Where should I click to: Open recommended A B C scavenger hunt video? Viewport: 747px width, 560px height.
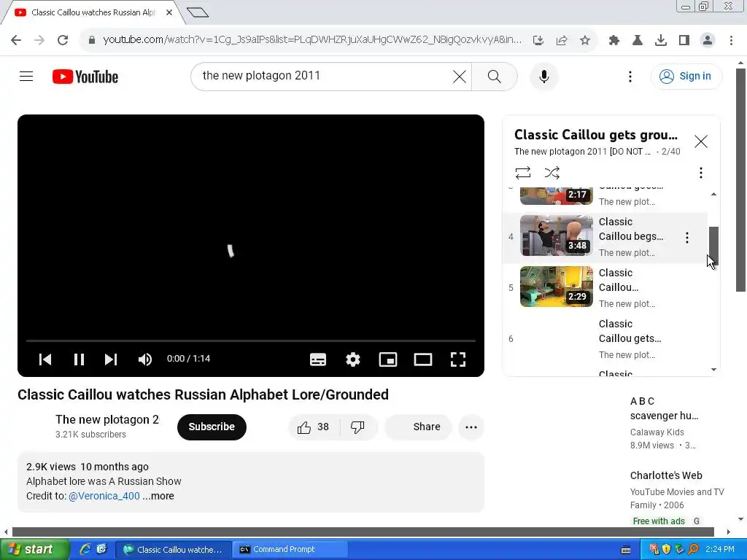click(x=664, y=408)
